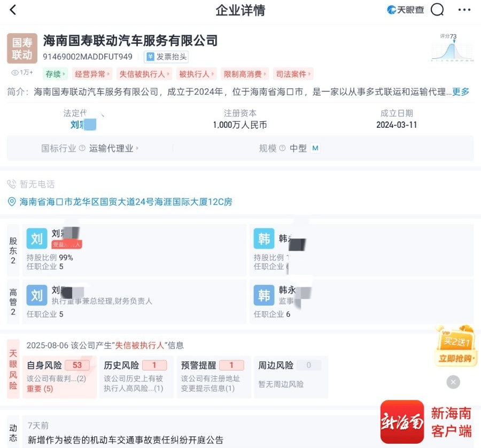Image resolution: width=481 pixels, height=448 pixels.
Task: Tap the back arrow icon
Action: click(x=13, y=10)
